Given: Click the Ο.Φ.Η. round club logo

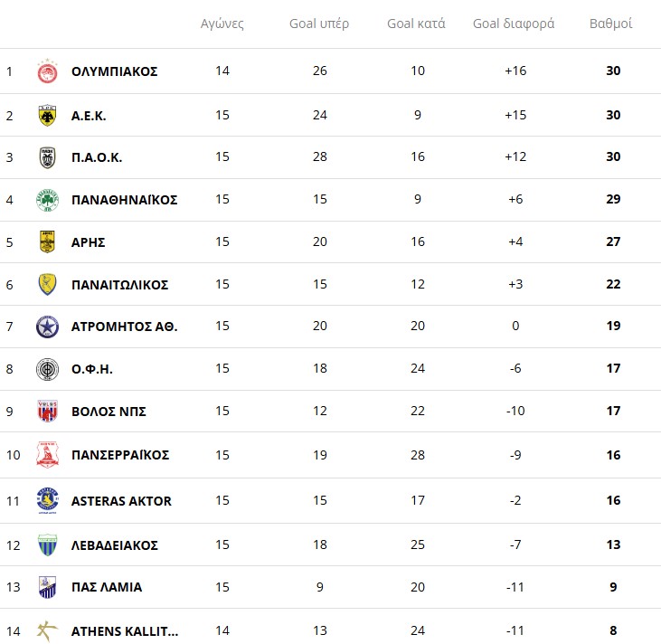Looking at the screenshot, I should coord(47,369).
